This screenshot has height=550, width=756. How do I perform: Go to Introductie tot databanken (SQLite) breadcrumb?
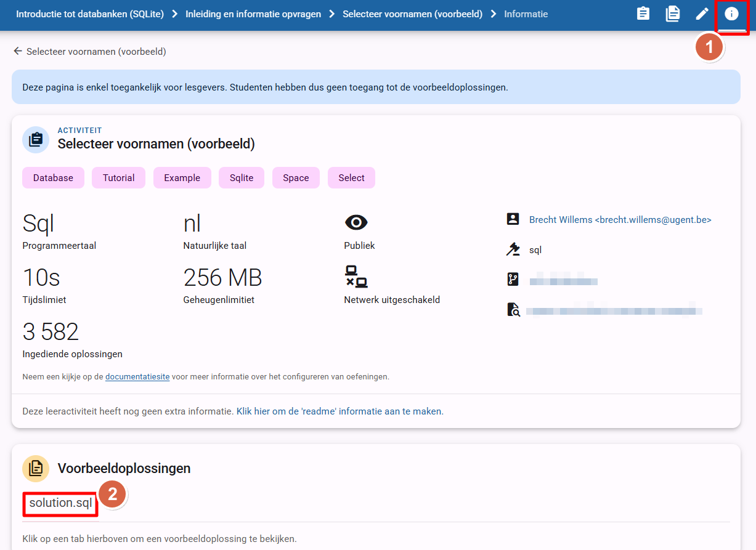90,14
